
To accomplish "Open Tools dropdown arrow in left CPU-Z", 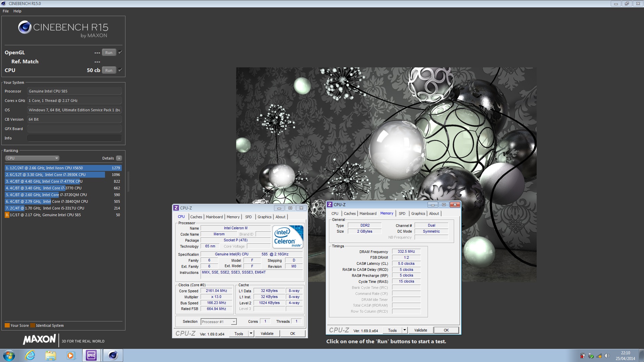I will 251,334.
